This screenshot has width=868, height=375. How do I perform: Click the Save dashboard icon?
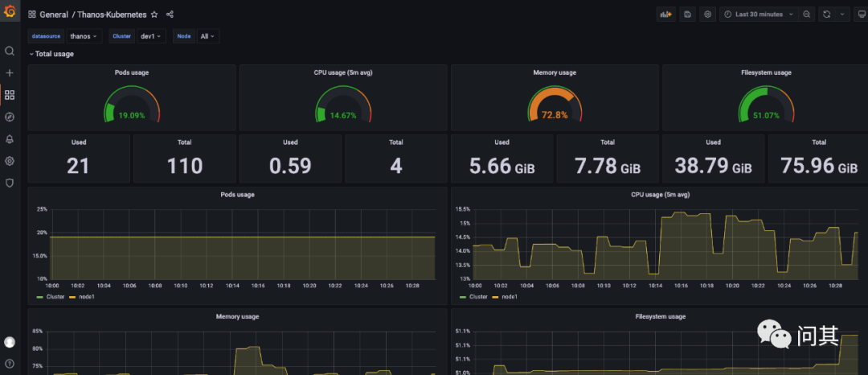coord(687,14)
